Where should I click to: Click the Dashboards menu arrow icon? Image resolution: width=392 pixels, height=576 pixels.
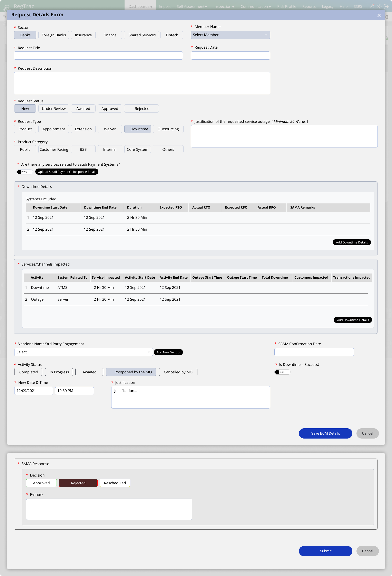(151, 7)
